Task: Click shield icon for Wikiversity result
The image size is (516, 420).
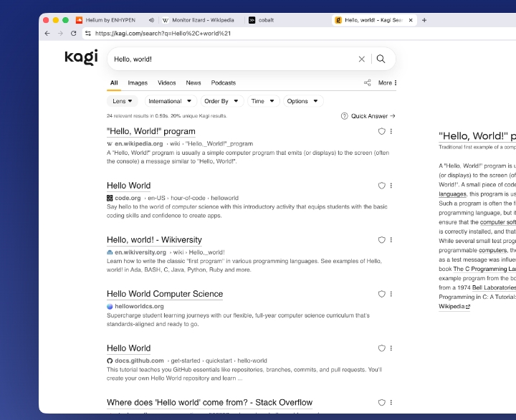Action: [381, 240]
